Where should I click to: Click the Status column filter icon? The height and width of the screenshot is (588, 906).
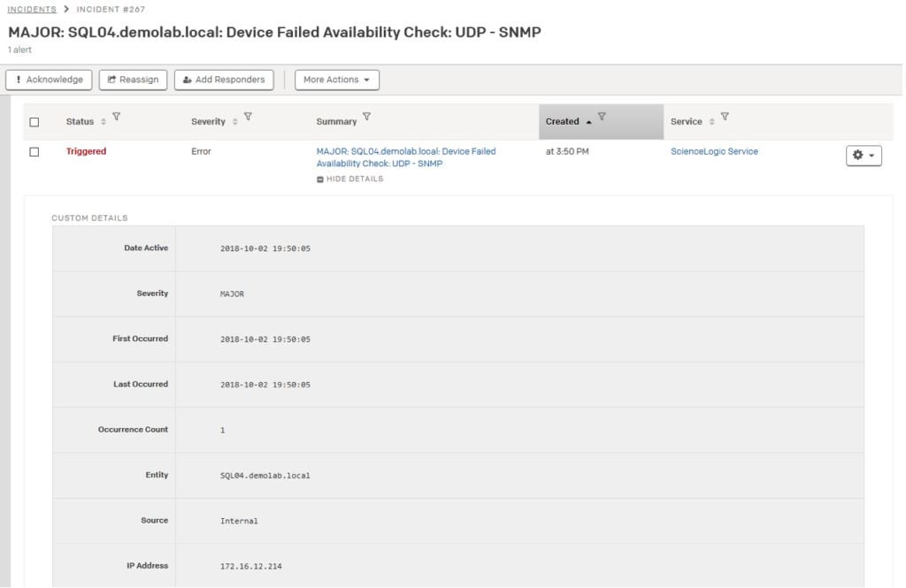pyautogui.click(x=117, y=118)
